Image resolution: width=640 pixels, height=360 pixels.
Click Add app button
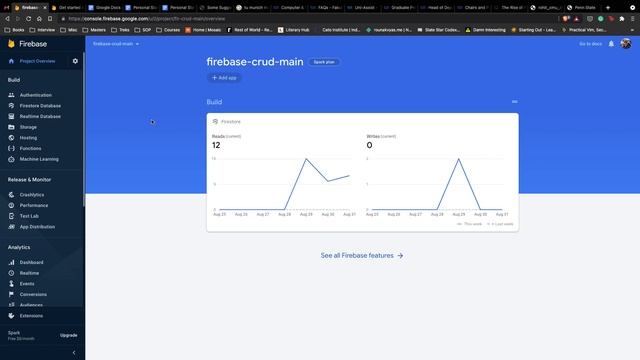224,78
